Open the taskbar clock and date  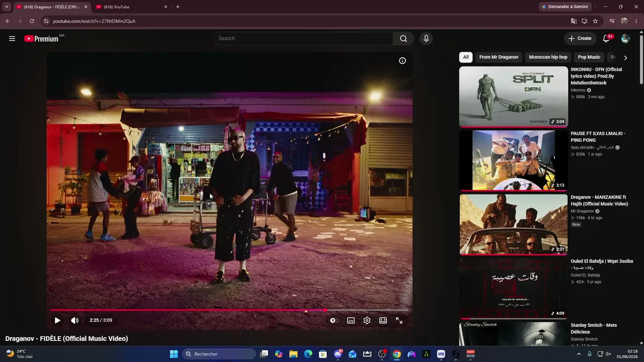[x=627, y=354]
